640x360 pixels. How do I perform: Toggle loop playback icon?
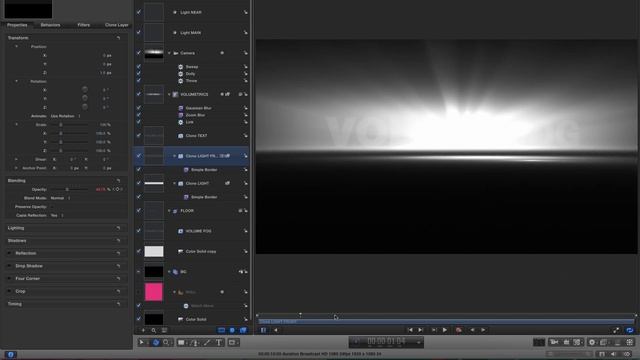point(630,330)
